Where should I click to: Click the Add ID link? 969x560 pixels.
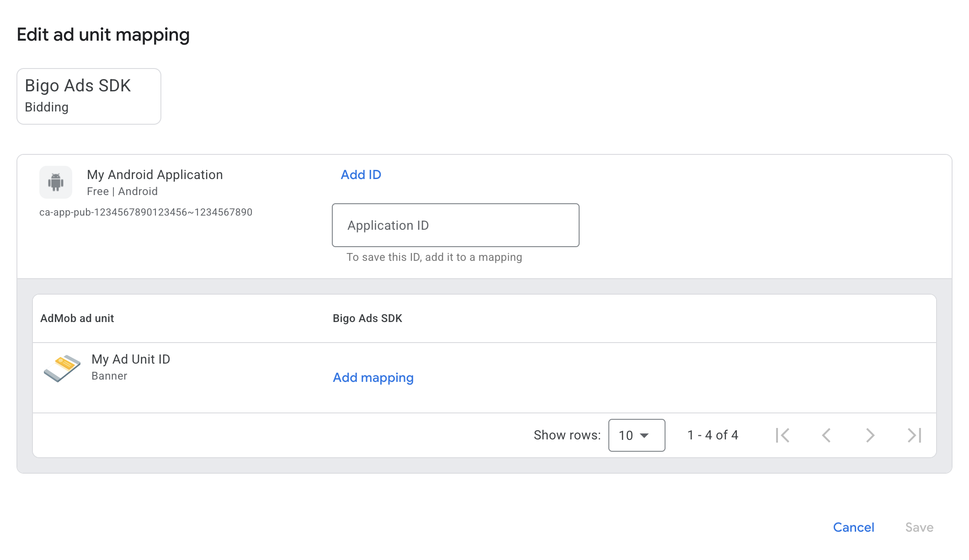coord(361,174)
